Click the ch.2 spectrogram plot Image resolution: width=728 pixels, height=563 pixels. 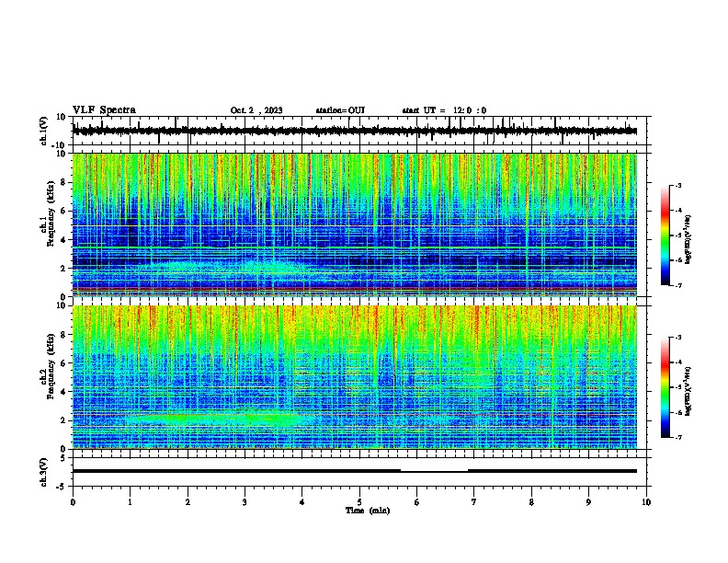355,377
